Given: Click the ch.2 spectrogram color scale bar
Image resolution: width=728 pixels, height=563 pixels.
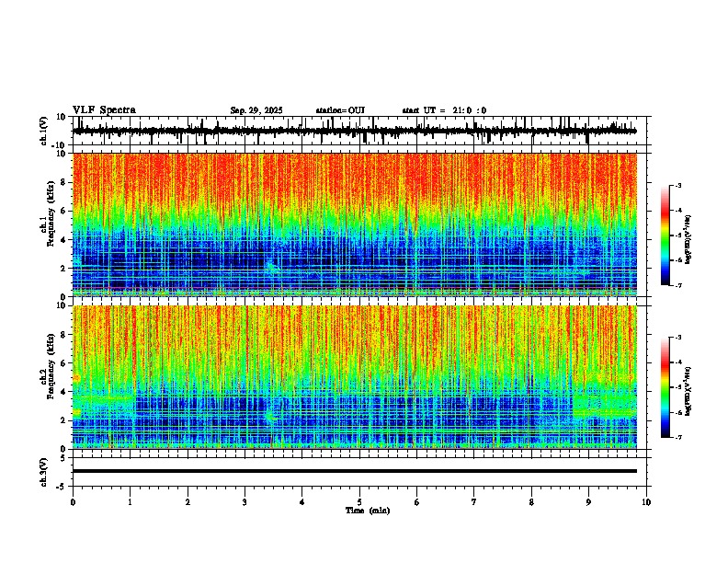Looking at the screenshot, I should (x=665, y=387).
